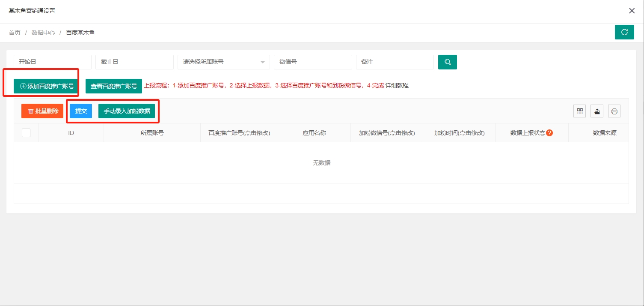The image size is (644, 306).
Task: Click the table export icon
Action: tap(597, 111)
